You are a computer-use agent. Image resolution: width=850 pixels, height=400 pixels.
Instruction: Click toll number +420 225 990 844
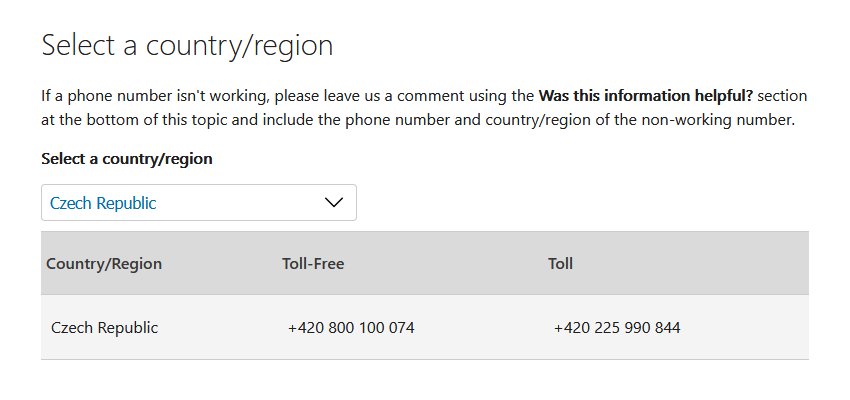click(x=616, y=327)
